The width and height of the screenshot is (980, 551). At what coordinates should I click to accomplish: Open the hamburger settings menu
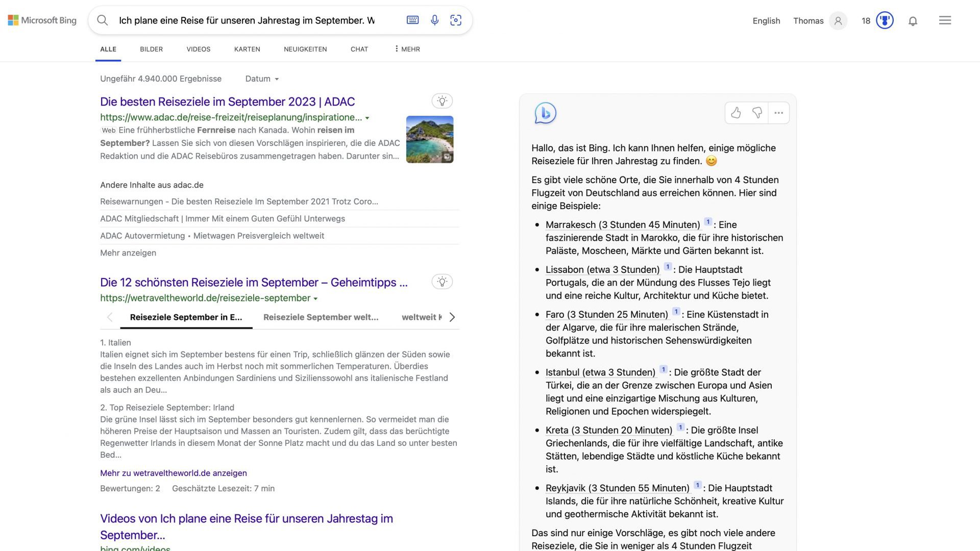pyautogui.click(x=945, y=20)
